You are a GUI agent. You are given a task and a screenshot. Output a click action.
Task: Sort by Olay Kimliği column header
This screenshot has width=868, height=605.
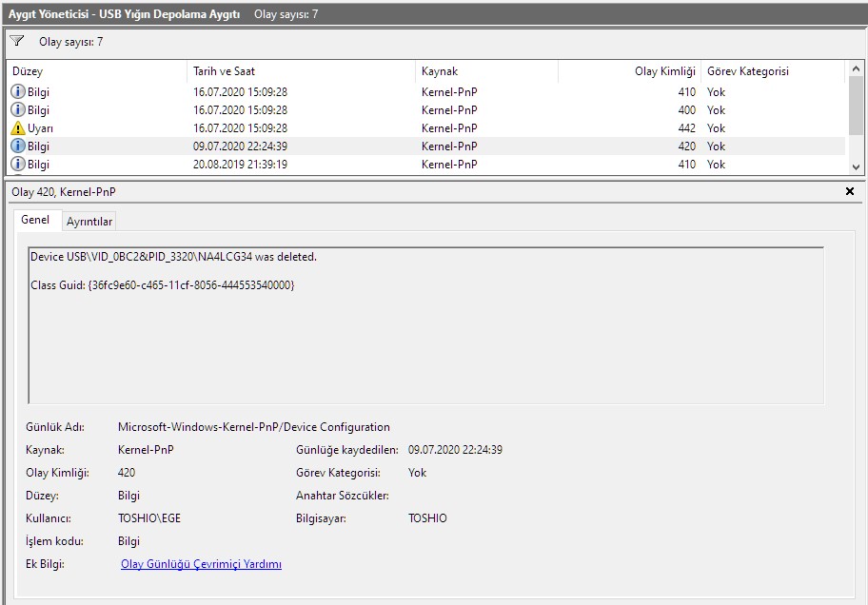[x=629, y=71]
